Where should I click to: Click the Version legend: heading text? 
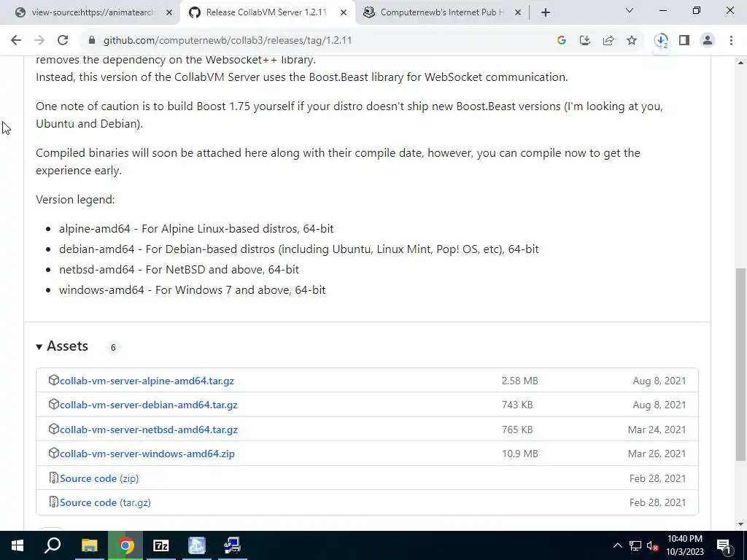(x=75, y=200)
